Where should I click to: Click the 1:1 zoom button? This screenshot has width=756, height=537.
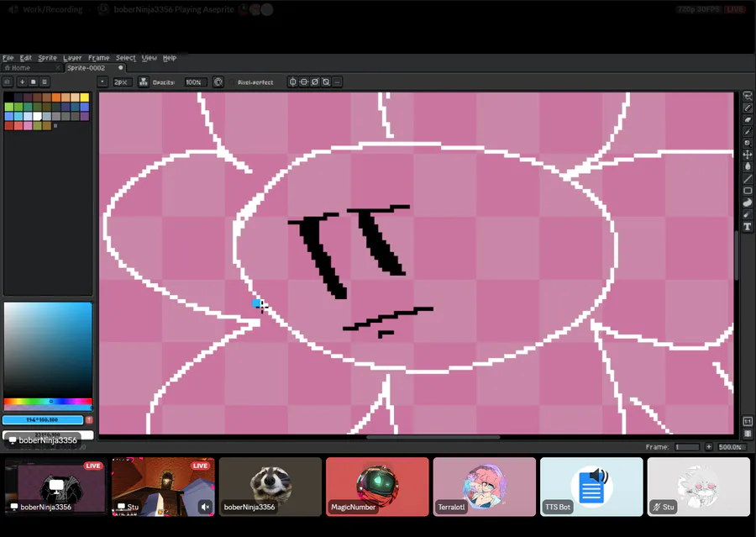point(748,422)
